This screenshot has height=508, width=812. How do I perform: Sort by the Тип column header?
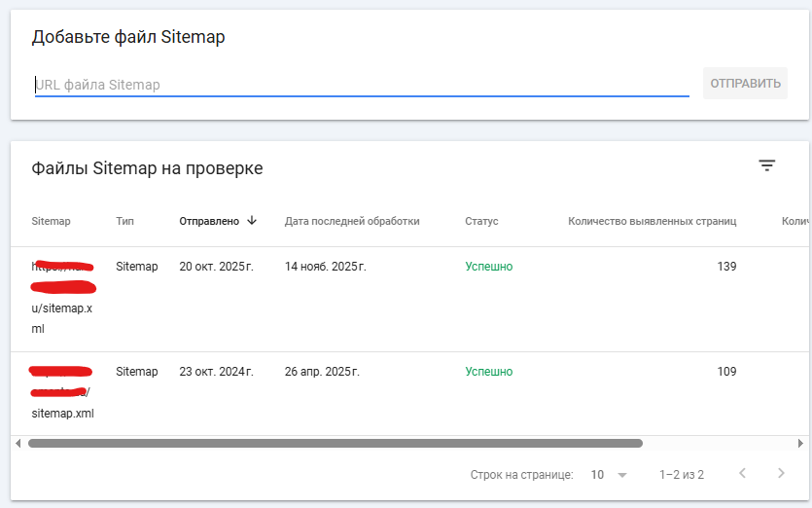124,221
